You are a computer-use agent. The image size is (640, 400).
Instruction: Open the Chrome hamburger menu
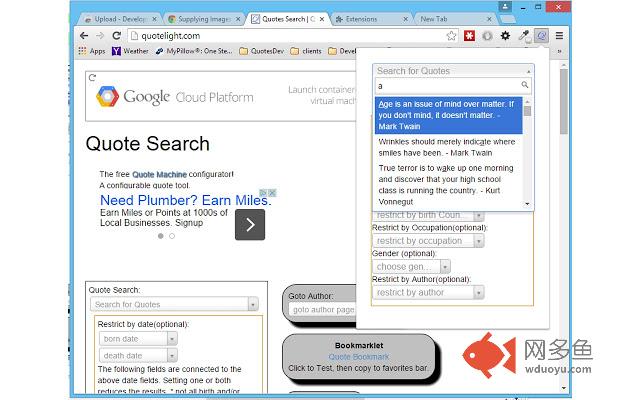559,36
